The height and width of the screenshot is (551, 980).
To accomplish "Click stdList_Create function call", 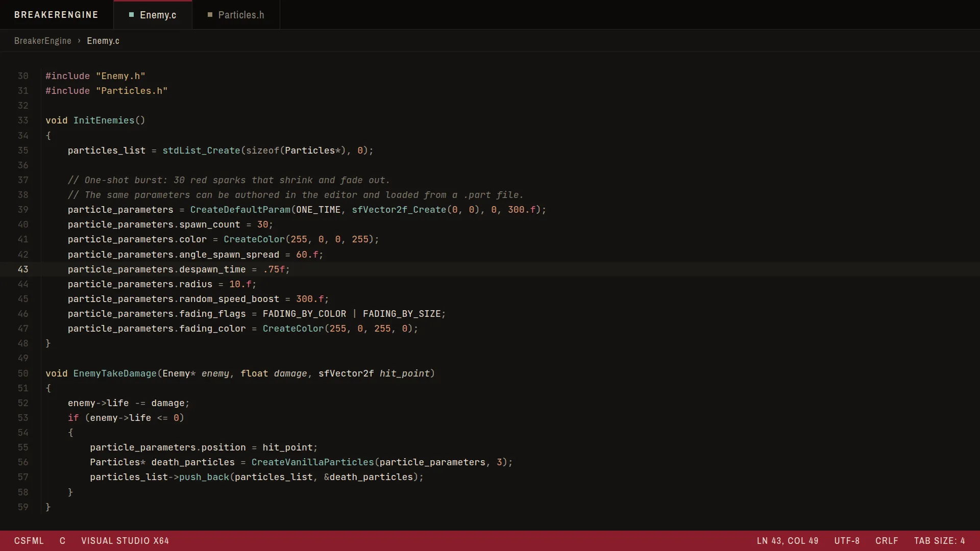I will point(201,151).
